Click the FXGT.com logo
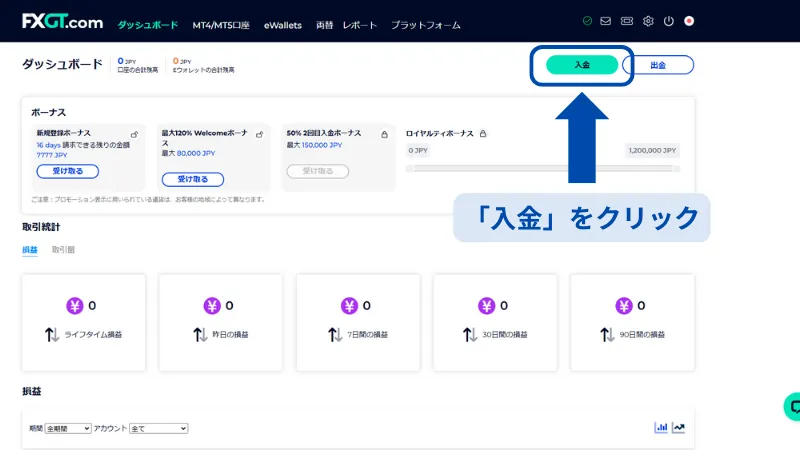800x450 pixels. tap(62, 21)
